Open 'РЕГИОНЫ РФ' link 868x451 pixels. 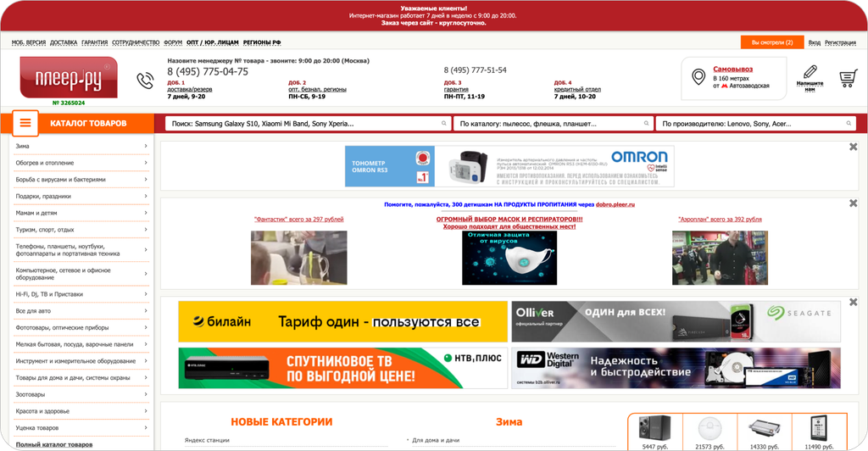(262, 42)
